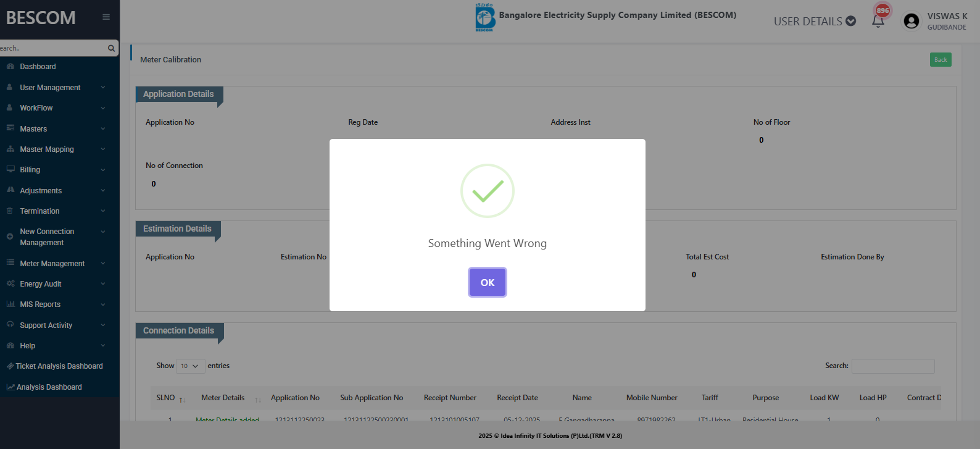This screenshot has height=449, width=980.
Task: Open the show entries count dropdown
Action: (x=190, y=366)
